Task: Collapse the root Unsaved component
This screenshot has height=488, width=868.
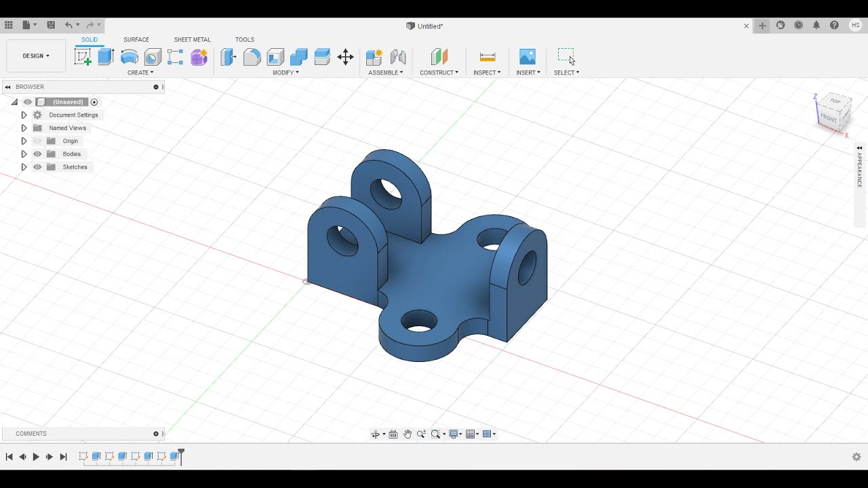Action: pos(14,102)
